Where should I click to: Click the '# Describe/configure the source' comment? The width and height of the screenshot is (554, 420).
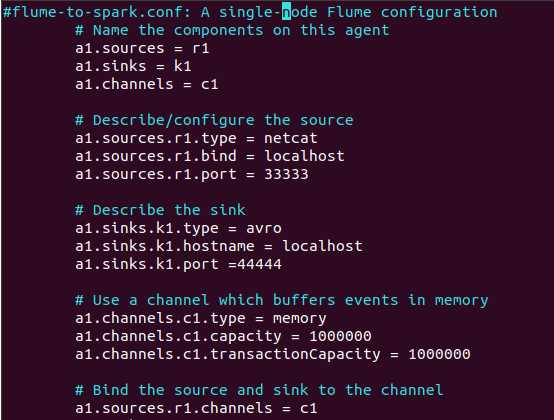tap(214, 120)
